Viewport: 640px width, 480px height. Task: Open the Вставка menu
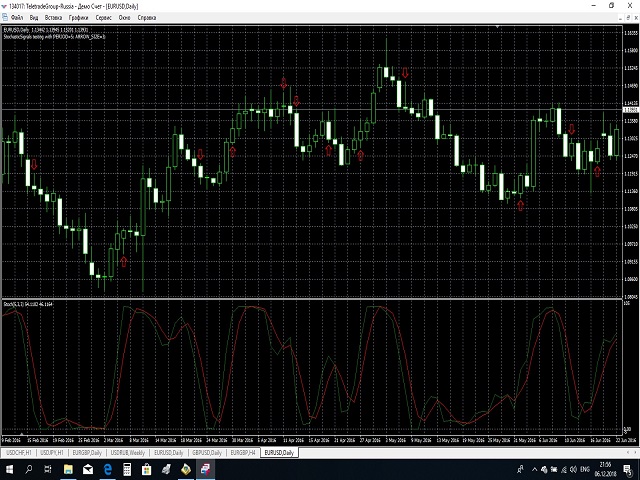(x=54, y=18)
